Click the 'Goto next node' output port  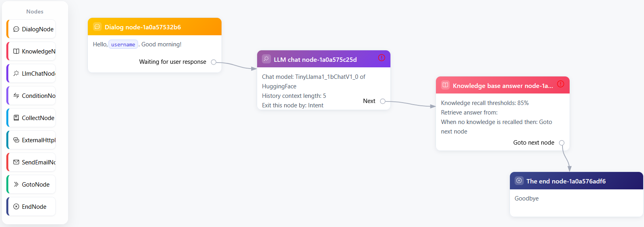pyautogui.click(x=562, y=143)
